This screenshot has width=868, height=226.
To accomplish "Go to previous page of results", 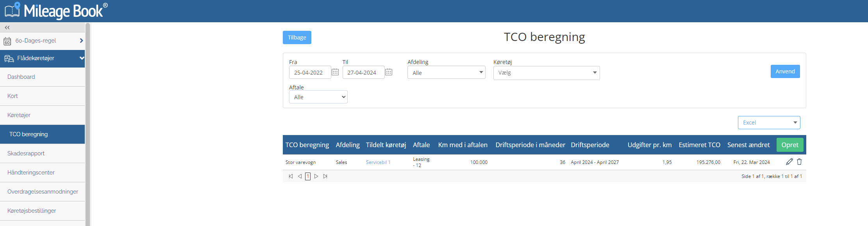I will (300, 176).
